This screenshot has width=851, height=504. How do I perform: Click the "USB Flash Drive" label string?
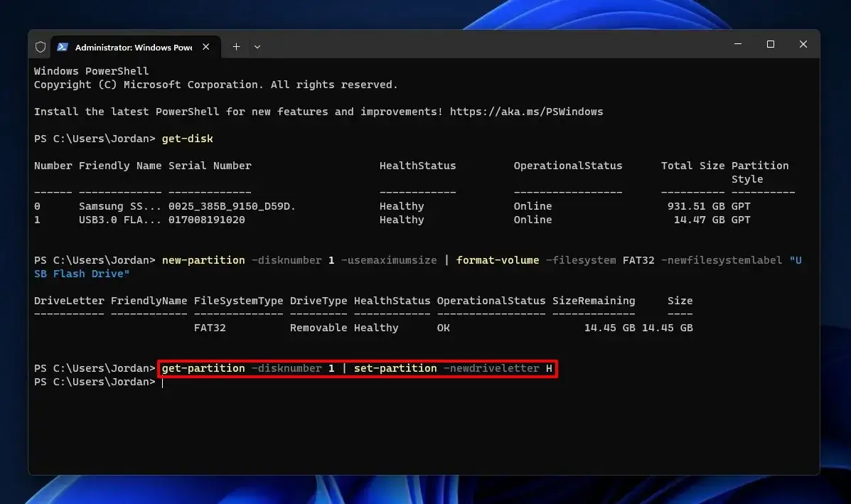(418, 267)
